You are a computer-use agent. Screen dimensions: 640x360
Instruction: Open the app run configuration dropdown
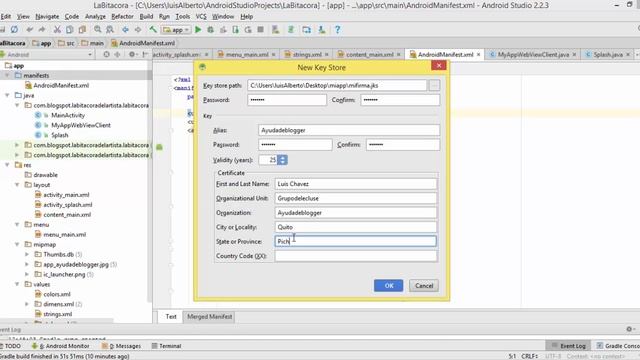(176, 30)
